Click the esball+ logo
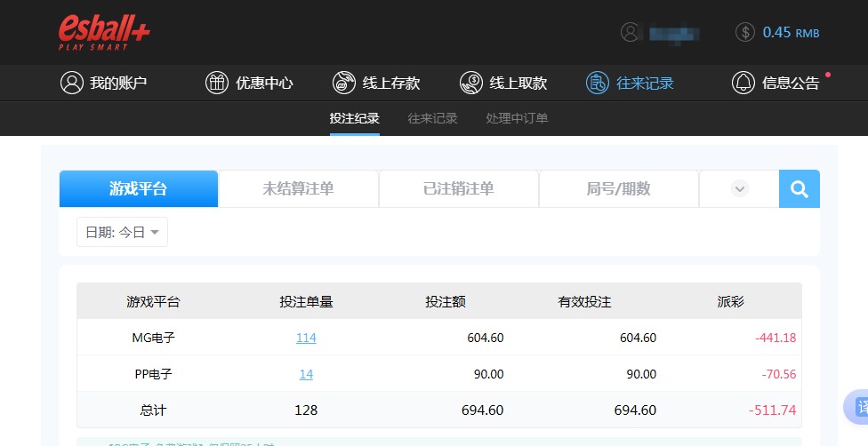 pyautogui.click(x=104, y=33)
